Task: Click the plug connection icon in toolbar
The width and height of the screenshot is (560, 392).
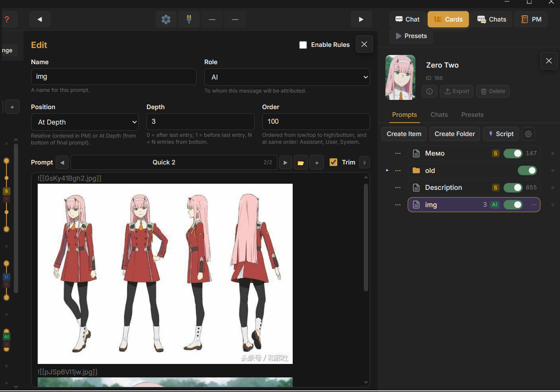Action: click(x=189, y=19)
